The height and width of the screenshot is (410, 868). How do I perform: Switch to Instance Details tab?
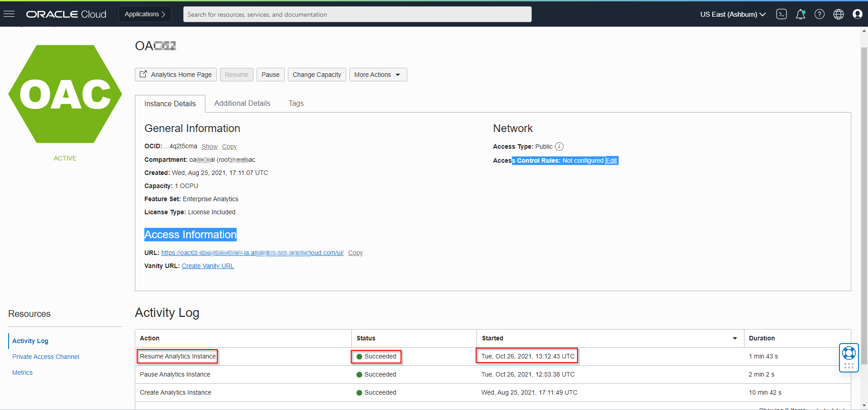tap(170, 104)
